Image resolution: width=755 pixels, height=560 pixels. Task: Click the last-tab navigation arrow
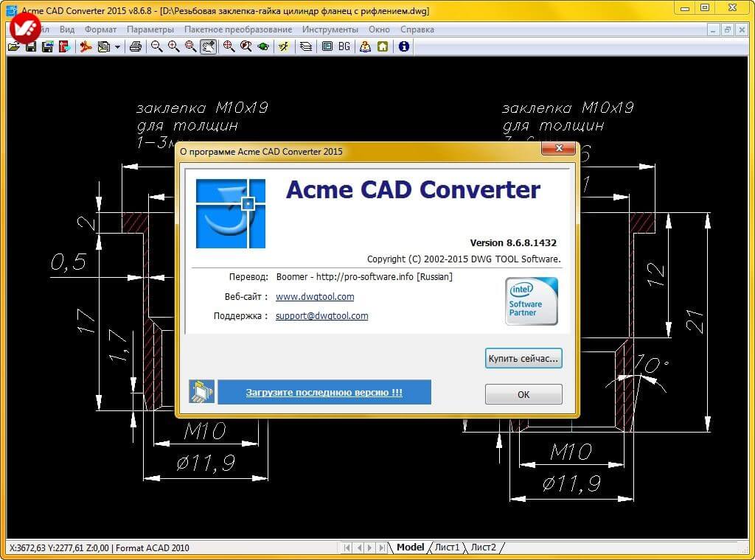pos(382,547)
